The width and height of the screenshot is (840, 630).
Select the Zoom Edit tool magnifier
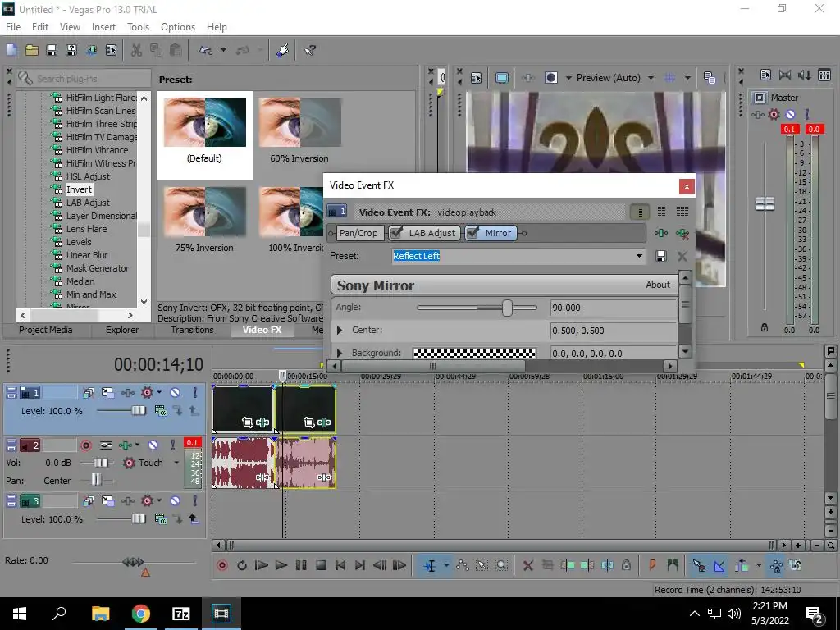(x=501, y=565)
